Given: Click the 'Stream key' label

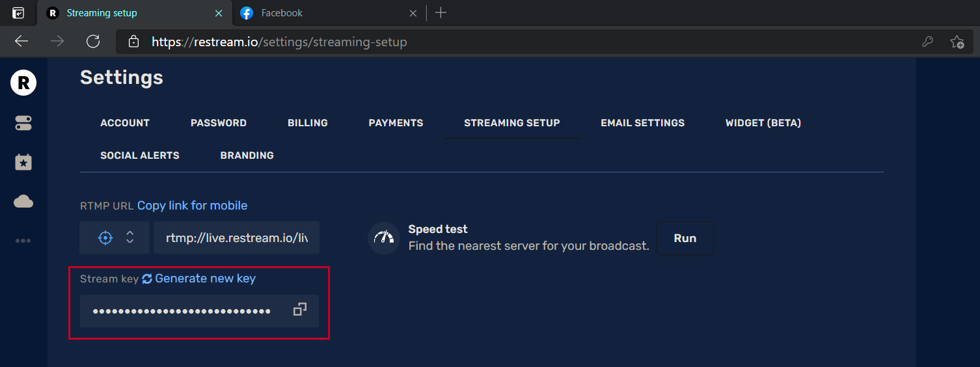Looking at the screenshot, I should (x=109, y=279).
